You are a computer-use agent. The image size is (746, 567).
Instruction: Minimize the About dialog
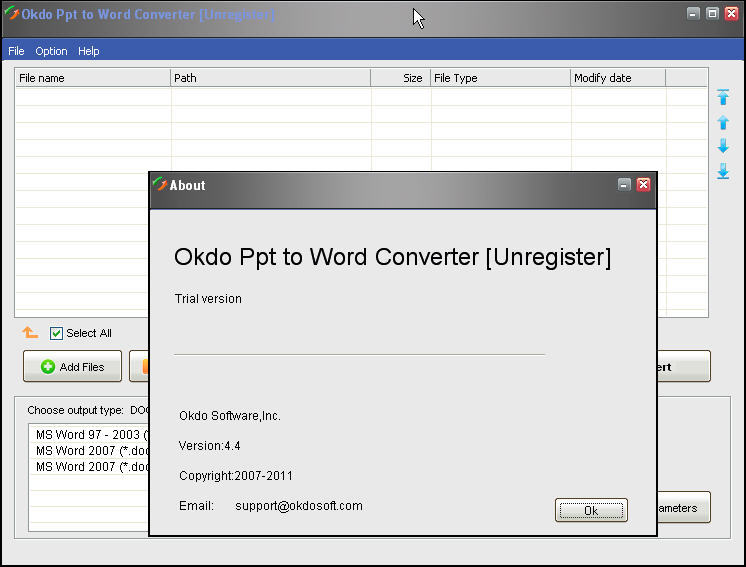624,185
